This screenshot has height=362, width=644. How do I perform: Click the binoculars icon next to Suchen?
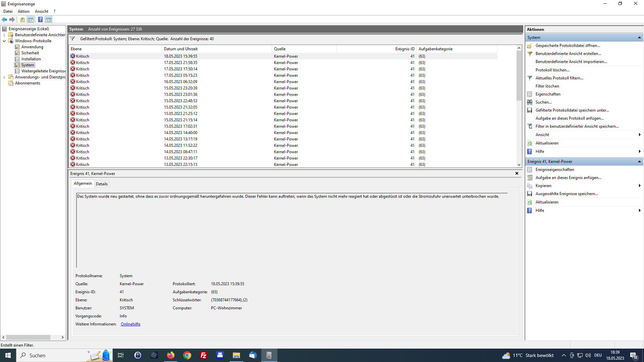coord(530,102)
